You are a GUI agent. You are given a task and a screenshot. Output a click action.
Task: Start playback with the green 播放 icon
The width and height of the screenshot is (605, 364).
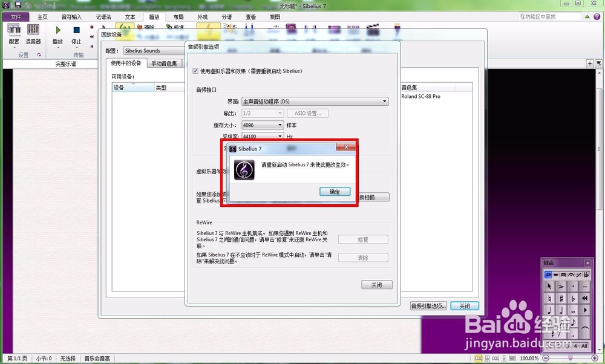click(x=58, y=30)
